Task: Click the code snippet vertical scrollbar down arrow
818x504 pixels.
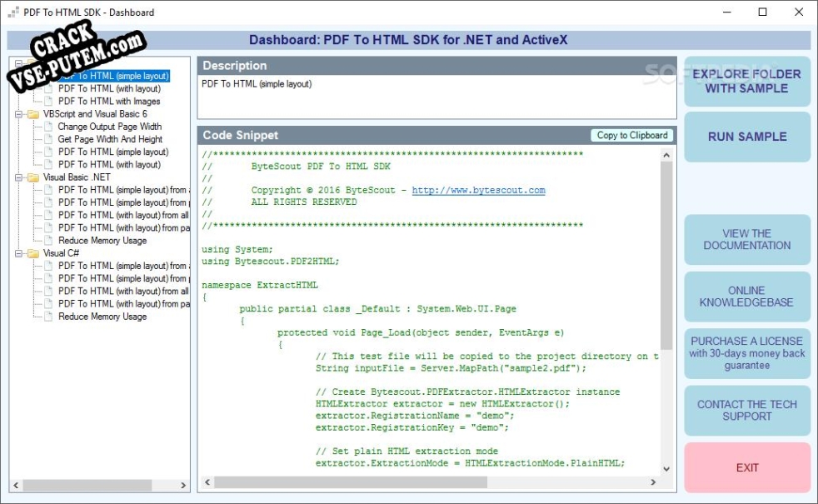Action: pos(666,469)
